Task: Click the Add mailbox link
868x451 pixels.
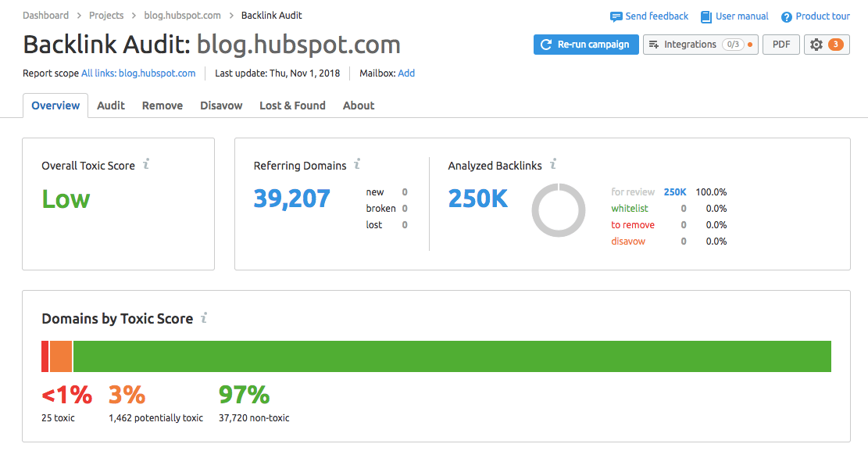Action: click(406, 73)
